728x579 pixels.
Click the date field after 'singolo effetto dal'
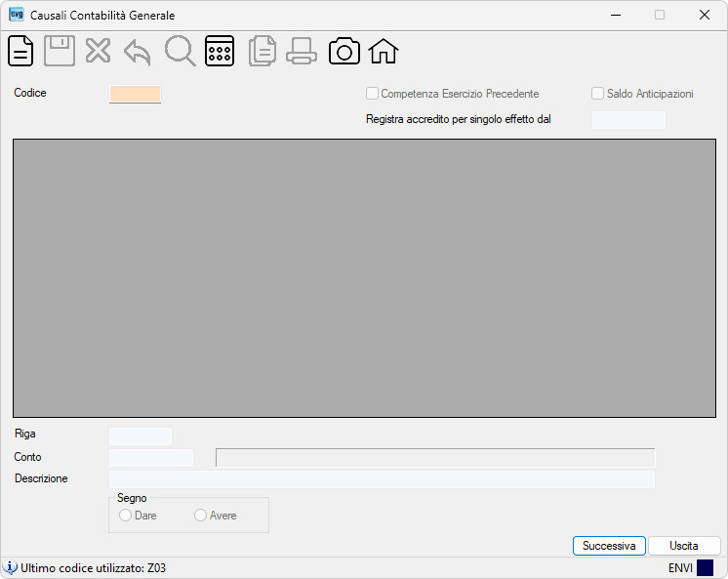tap(628, 120)
